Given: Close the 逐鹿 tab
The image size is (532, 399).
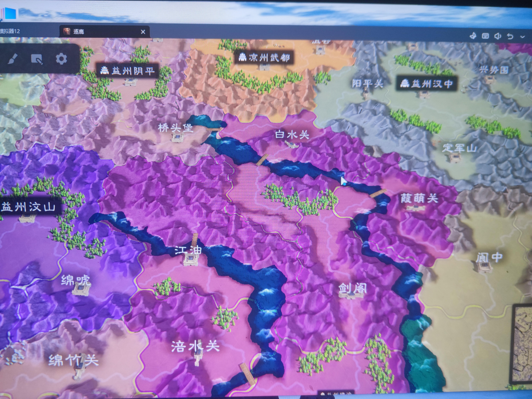Looking at the screenshot, I should [x=143, y=32].
